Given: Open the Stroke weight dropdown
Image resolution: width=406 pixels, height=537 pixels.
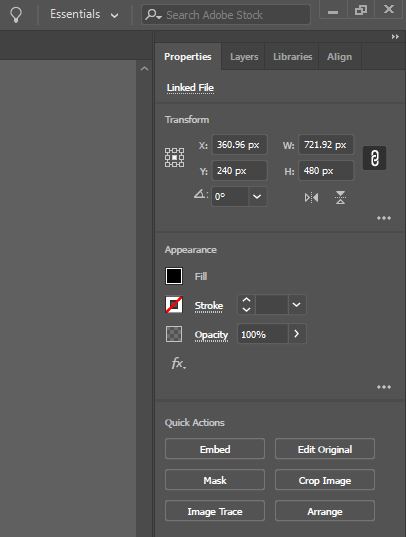Looking at the screenshot, I should [297, 304].
